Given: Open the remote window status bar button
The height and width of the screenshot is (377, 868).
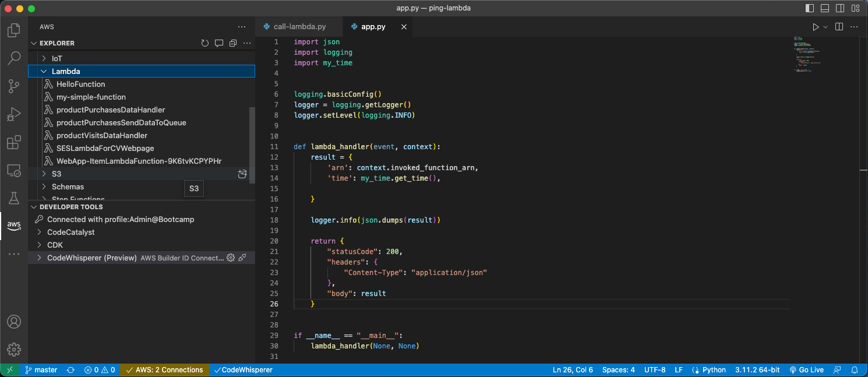Looking at the screenshot, I should 10,370.
